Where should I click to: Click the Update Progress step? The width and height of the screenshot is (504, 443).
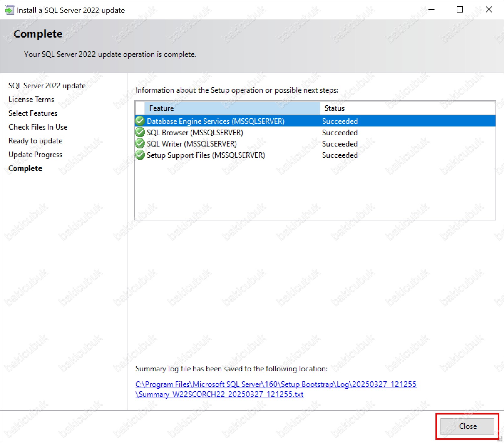35,154
